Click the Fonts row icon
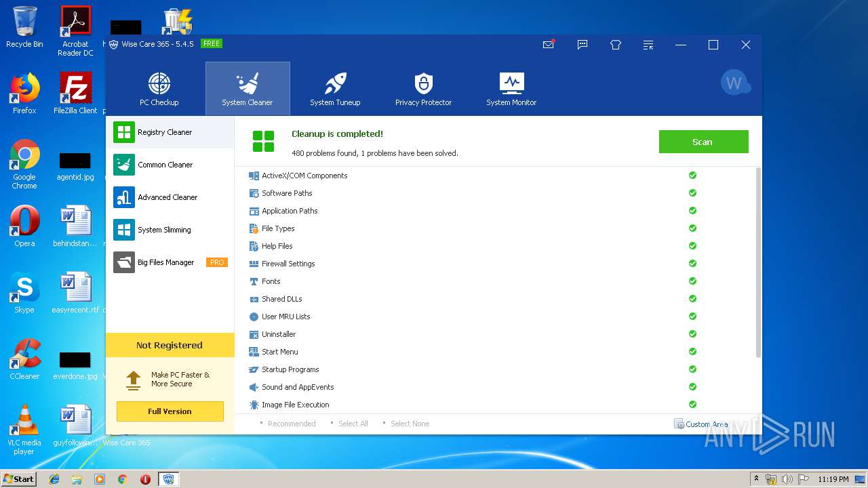 point(254,281)
